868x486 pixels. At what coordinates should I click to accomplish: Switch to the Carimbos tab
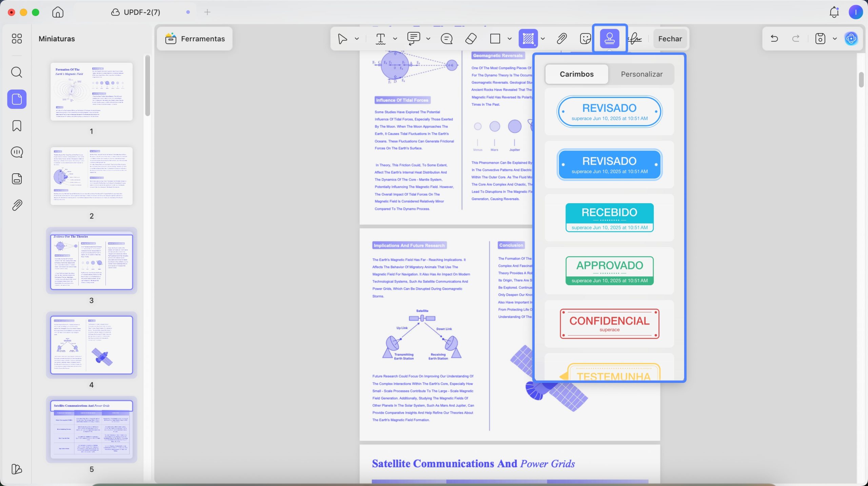tap(576, 74)
